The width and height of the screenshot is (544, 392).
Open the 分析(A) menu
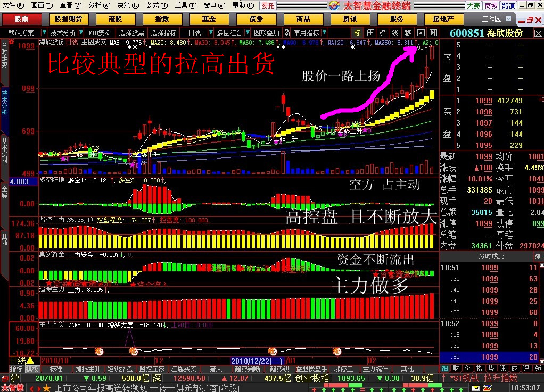(x=99, y=5)
